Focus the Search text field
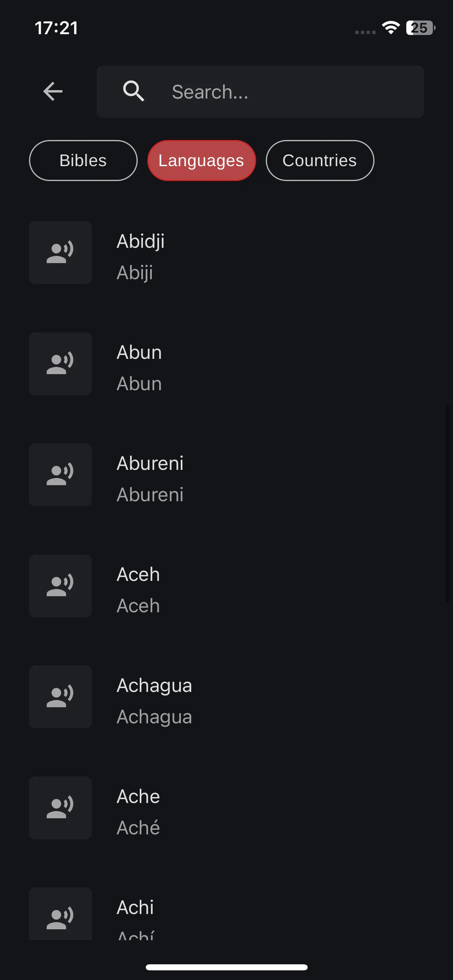The image size is (453, 980). click(260, 92)
